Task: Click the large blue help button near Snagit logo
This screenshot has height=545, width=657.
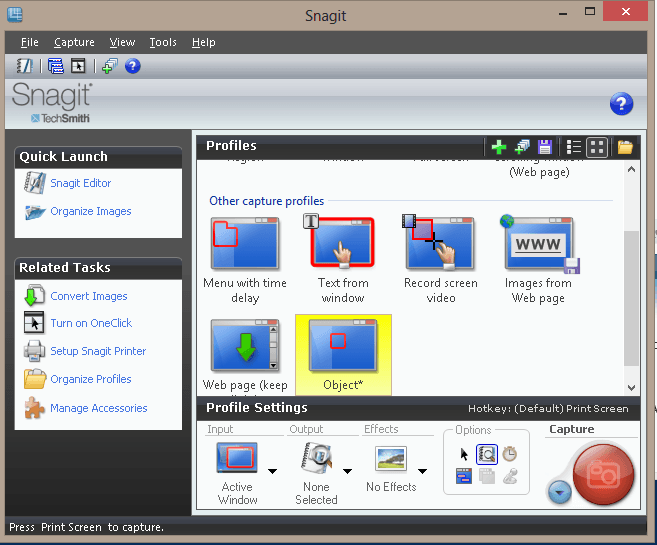Action: click(621, 103)
